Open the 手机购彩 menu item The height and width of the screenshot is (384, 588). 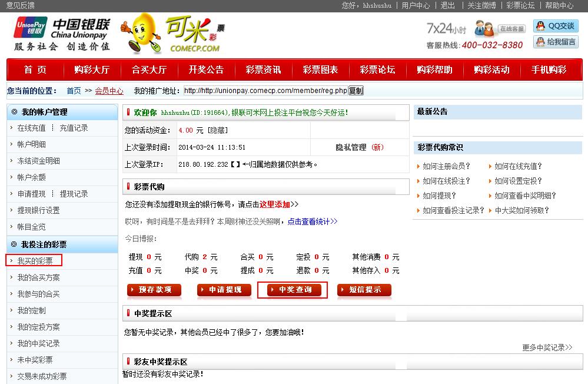click(x=549, y=69)
